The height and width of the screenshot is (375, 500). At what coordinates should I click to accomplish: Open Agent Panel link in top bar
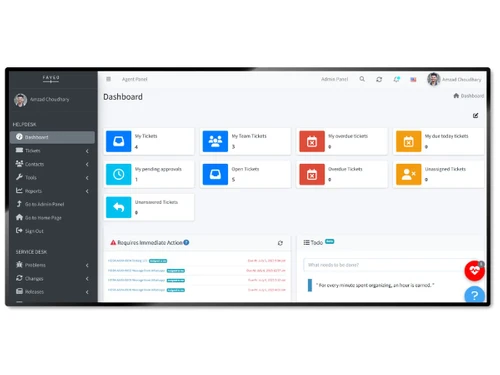134,79
